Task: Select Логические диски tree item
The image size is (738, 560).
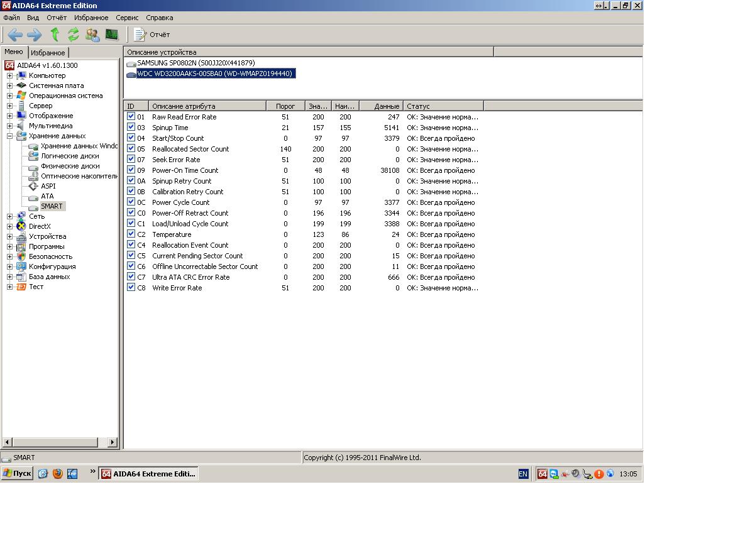Action: pos(70,156)
